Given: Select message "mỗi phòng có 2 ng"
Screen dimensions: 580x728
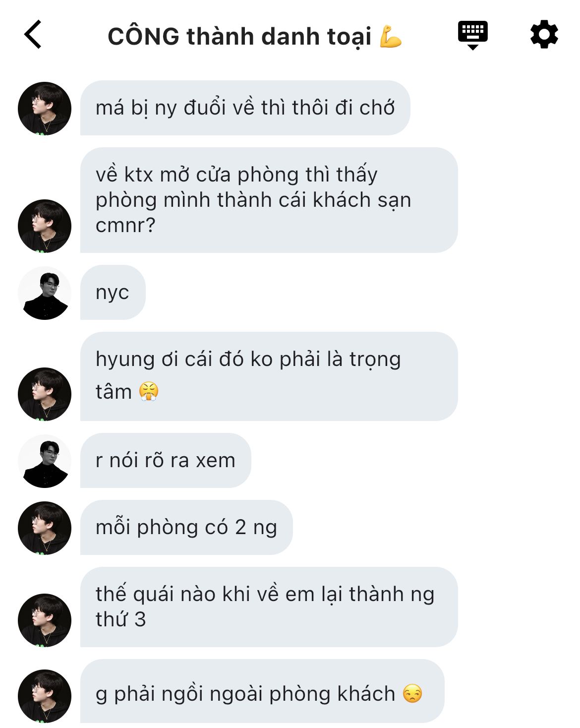Looking at the screenshot, I should [x=186, y=527].
